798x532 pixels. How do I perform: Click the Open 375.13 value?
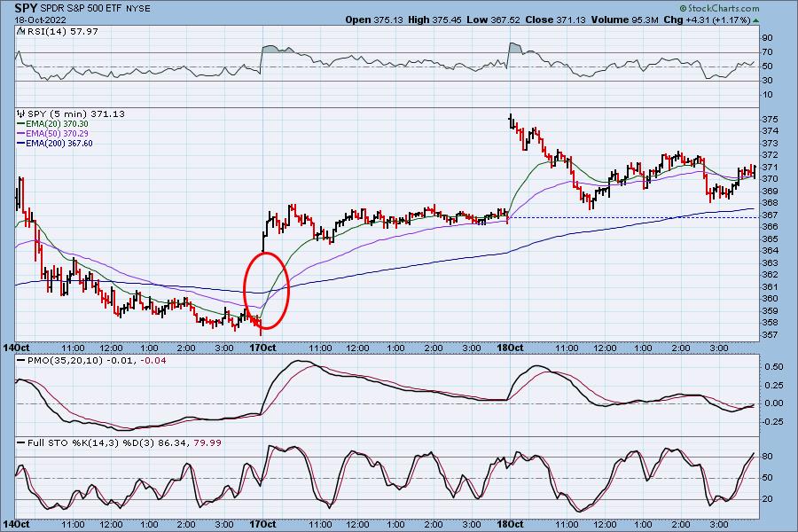point(374,20)
